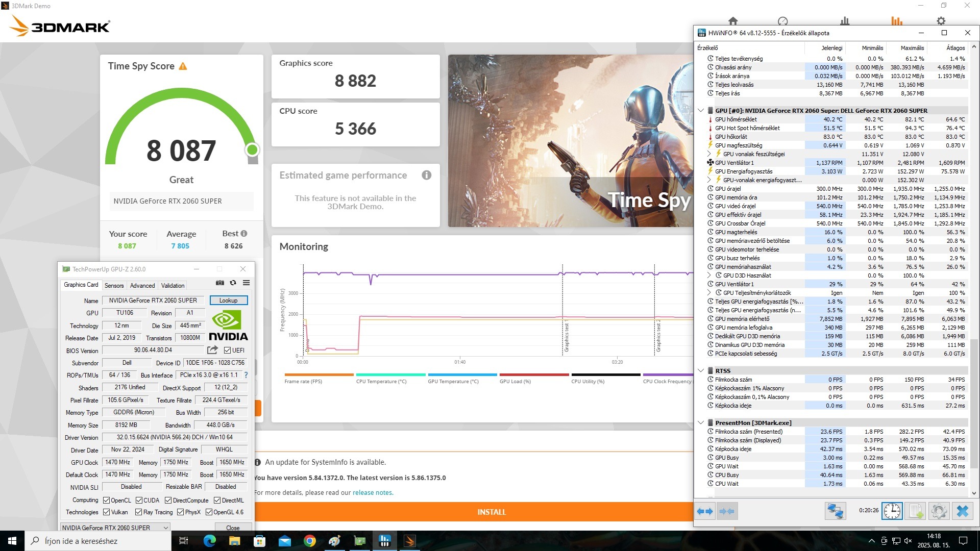Click estimated game performance info icon
This screenshot has height=551, width=980.
pyautogui.click(x=427, y=175)
